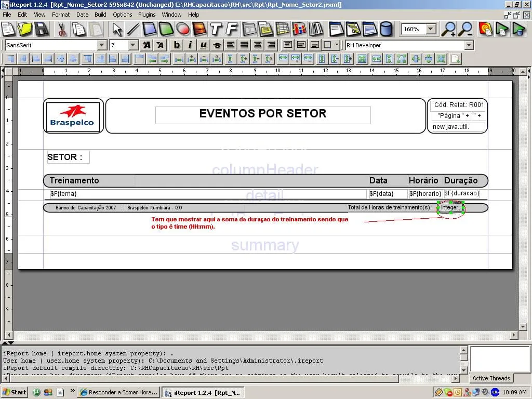This screenshot has height=399, width=532.
Task: Choose the arrow pointer selection tool
Action: [x=117, y=29]
